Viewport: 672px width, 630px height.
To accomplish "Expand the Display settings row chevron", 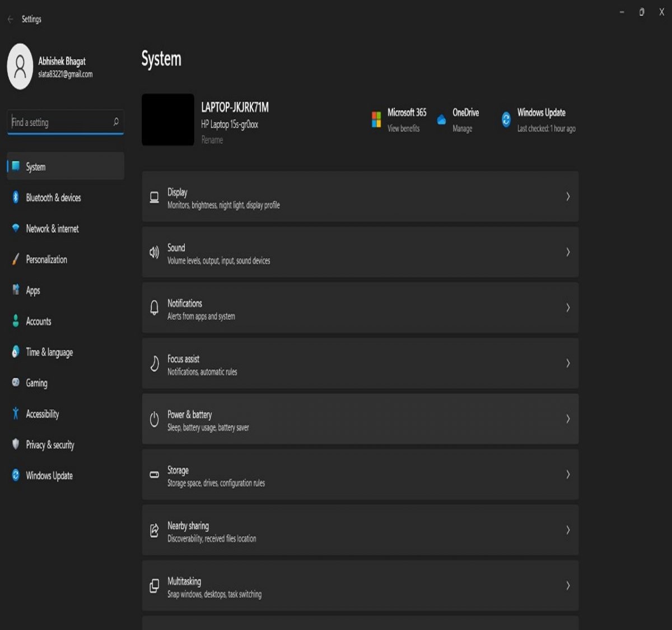I will [x=568, y=197].
